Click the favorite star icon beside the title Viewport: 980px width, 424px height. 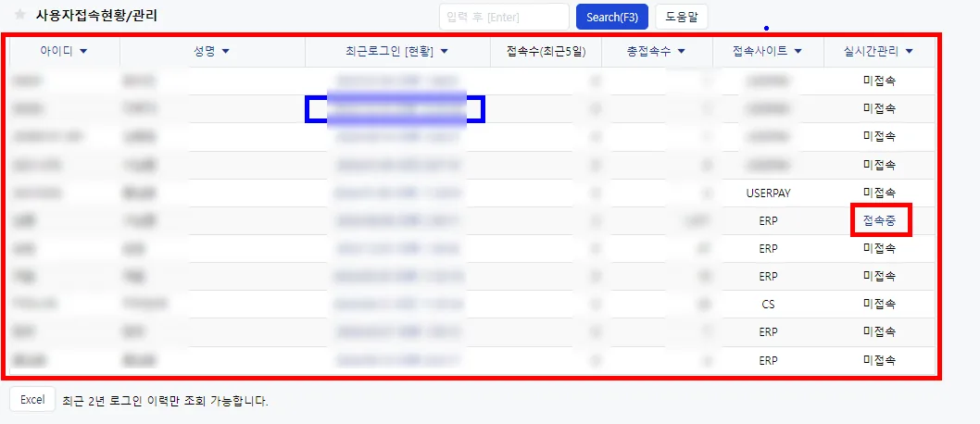(20, 15)
